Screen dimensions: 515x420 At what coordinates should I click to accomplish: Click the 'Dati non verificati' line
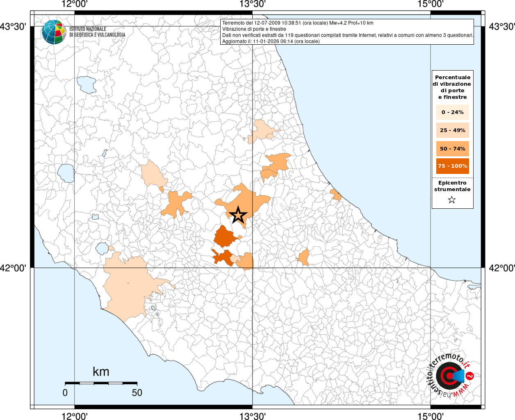click(348, 35)
